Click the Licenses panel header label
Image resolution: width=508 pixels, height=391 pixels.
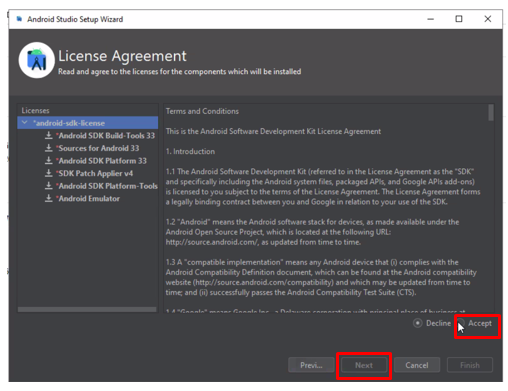(35, 111)
